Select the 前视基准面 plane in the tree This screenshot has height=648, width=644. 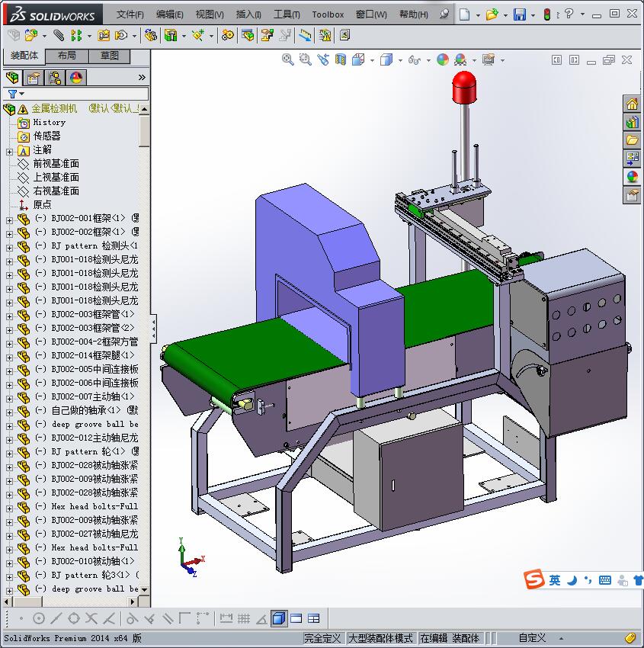point(56,163)
